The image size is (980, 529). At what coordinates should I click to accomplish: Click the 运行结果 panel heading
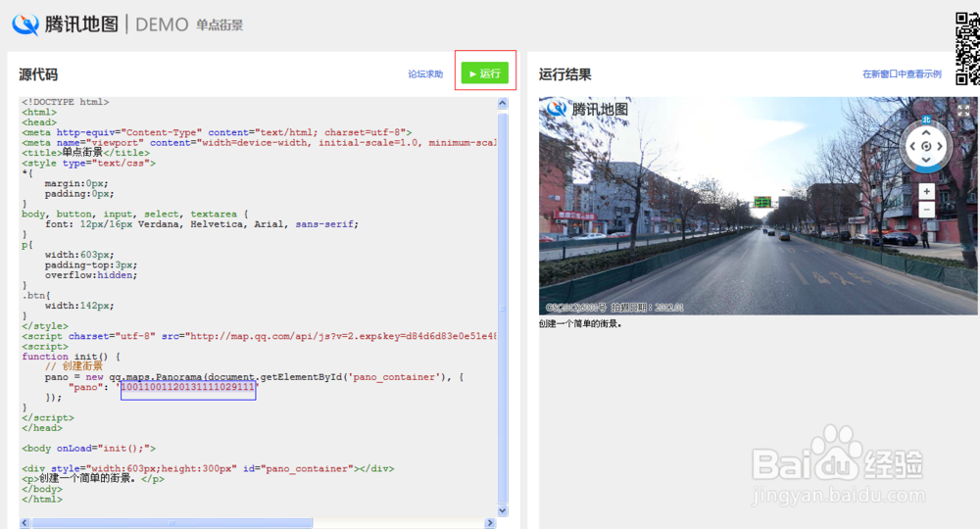coord(565,74)
